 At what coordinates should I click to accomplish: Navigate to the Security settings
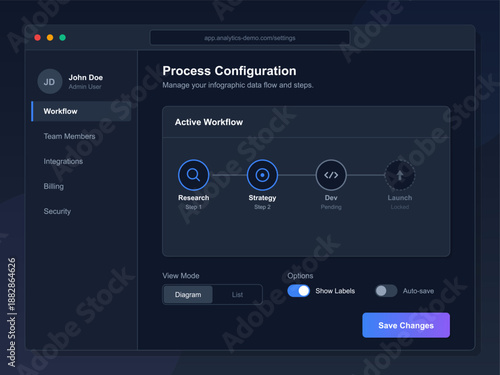(x=57, y=211)
